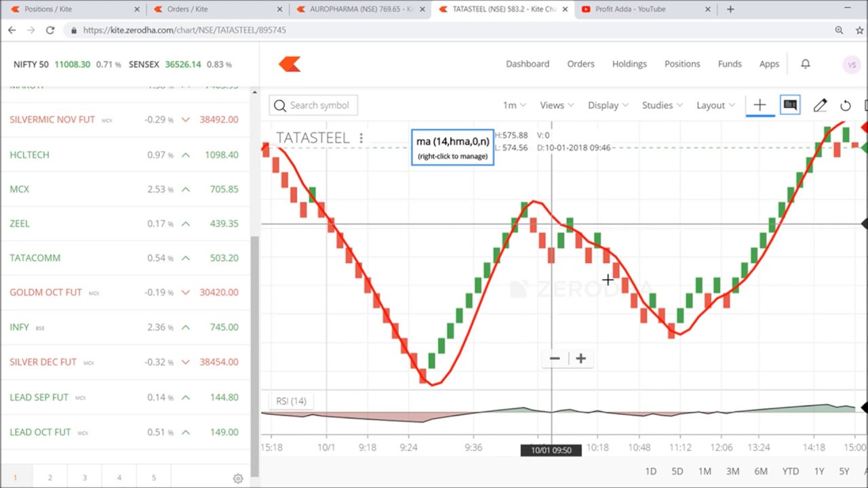Expand the Layout dropdown
This screenshot has width=868, height=488.
pos(715,105)
